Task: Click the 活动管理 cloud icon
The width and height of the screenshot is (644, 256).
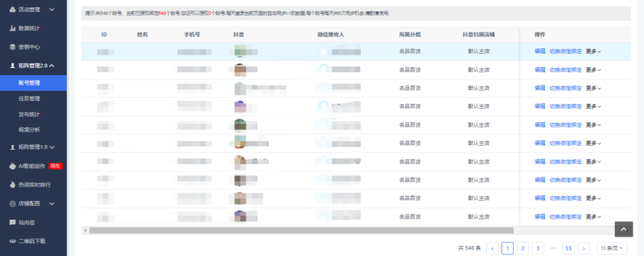Action: 13,10
